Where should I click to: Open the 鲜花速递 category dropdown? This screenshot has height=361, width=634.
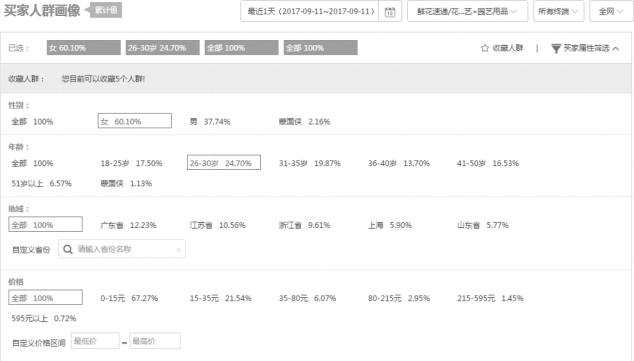tap(467, 11)
